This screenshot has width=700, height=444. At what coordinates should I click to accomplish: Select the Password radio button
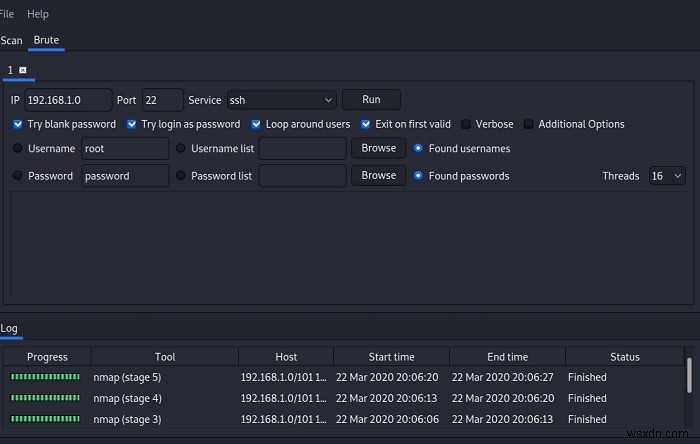coord(17,175)
